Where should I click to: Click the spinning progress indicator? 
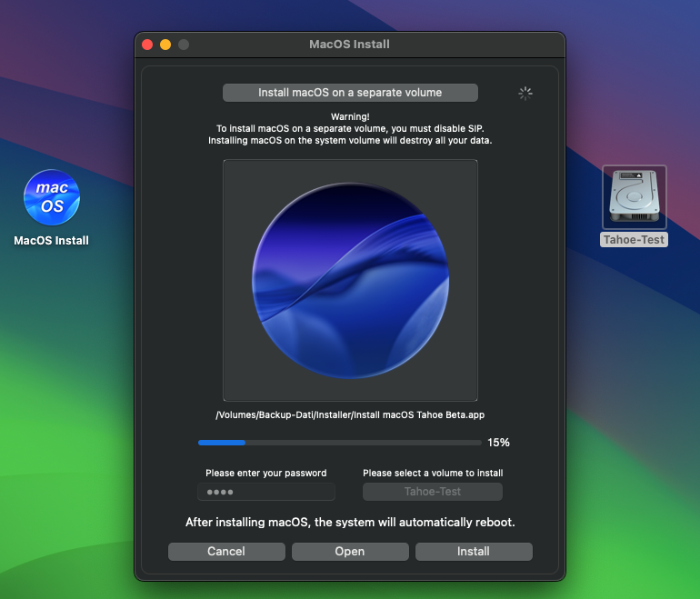[x=525, y=94]
